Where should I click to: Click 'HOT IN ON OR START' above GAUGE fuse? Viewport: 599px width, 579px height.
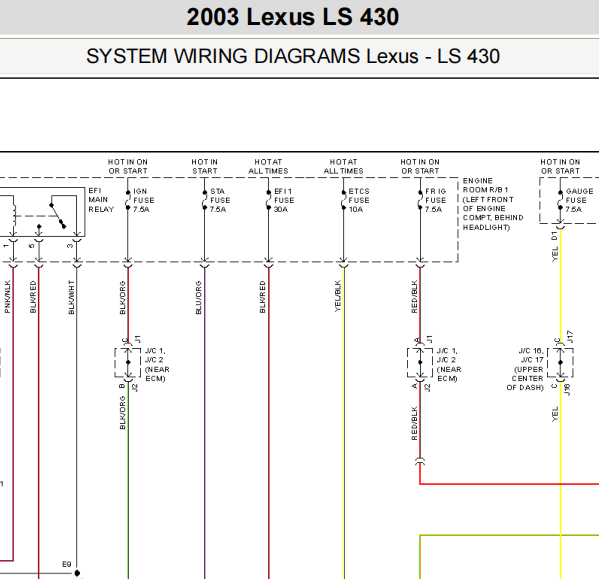(x=560, y=167)
